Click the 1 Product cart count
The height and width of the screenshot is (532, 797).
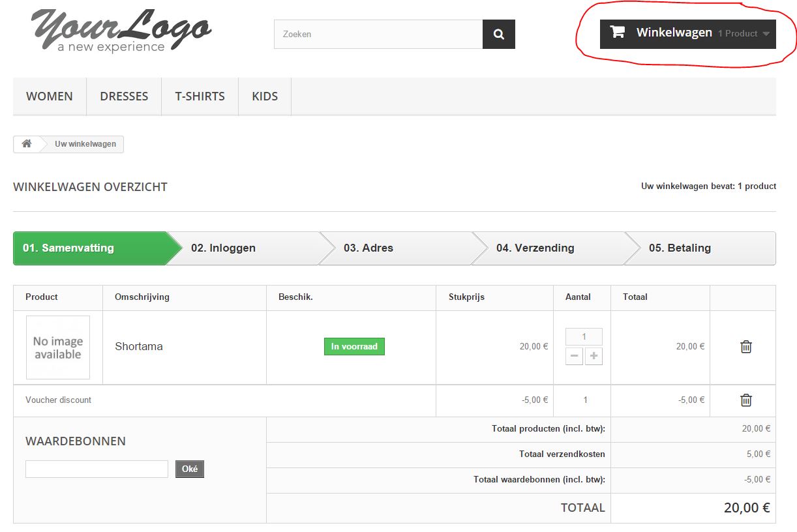[x=738, y=34]
